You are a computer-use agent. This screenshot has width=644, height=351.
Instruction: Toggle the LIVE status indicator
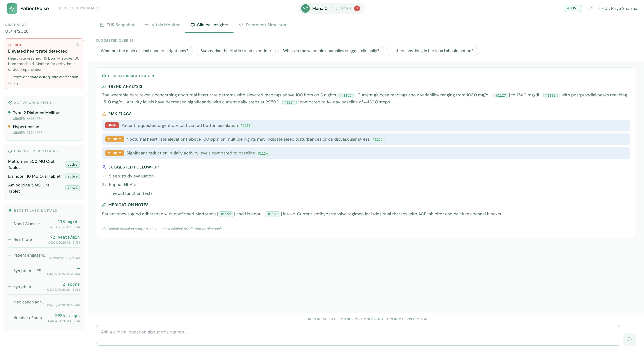(x=573, y=8)
